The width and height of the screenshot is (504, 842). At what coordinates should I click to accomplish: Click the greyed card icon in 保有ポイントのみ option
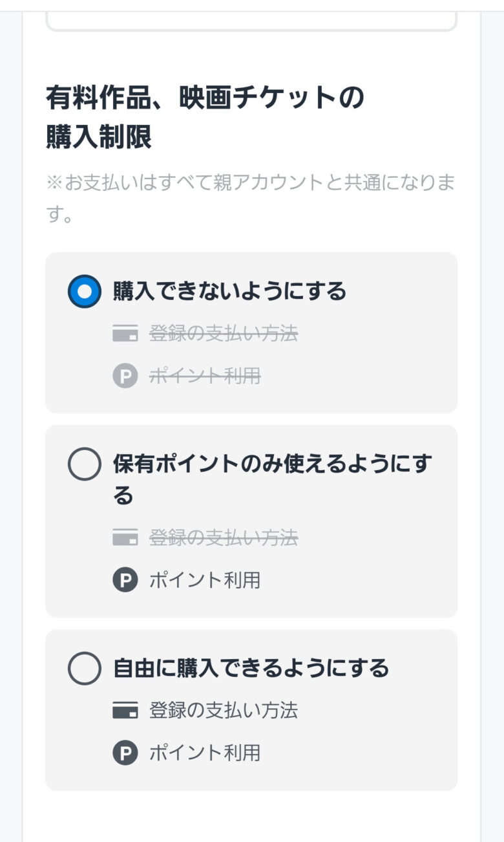click(125, 537)
